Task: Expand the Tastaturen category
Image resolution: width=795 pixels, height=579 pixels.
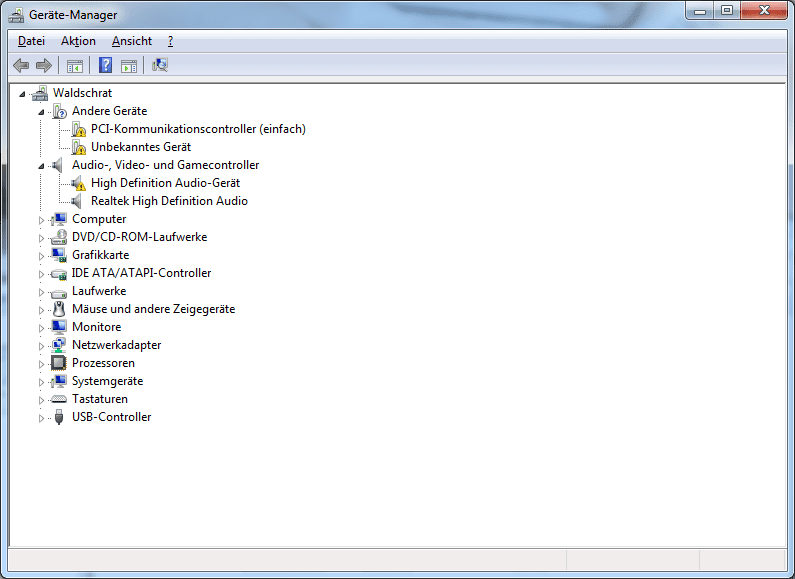Action: click(41, 400)
